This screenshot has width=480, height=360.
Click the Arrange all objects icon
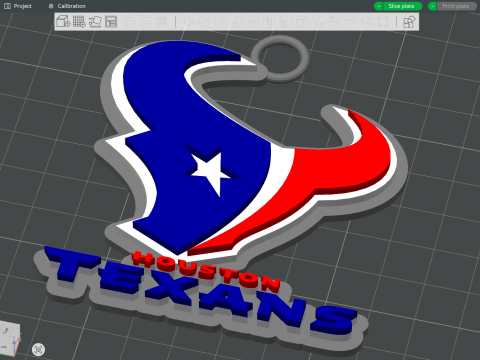click(111, 22)
